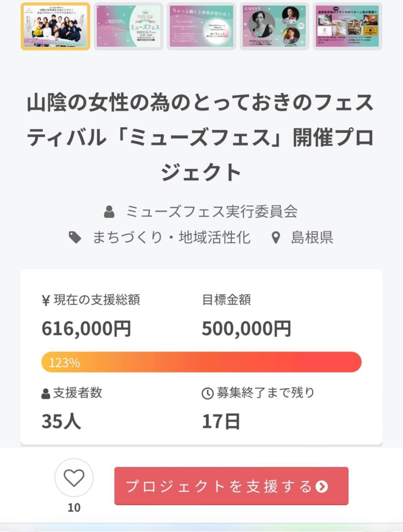Viewport: 403px width, 532px height.
Task: Select the fifth return items thumbnail
Action: coord(347,26)
